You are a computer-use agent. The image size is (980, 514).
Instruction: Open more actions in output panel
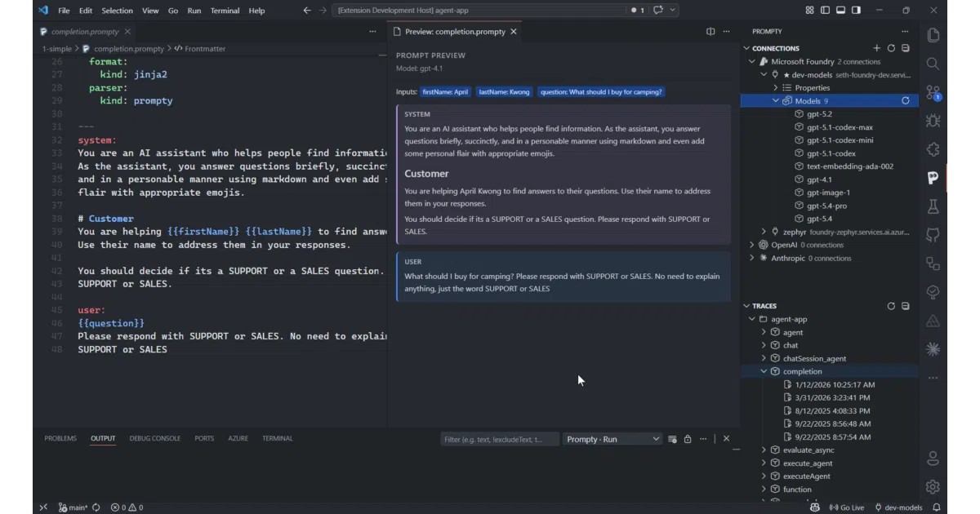click(x=702, y=439)
